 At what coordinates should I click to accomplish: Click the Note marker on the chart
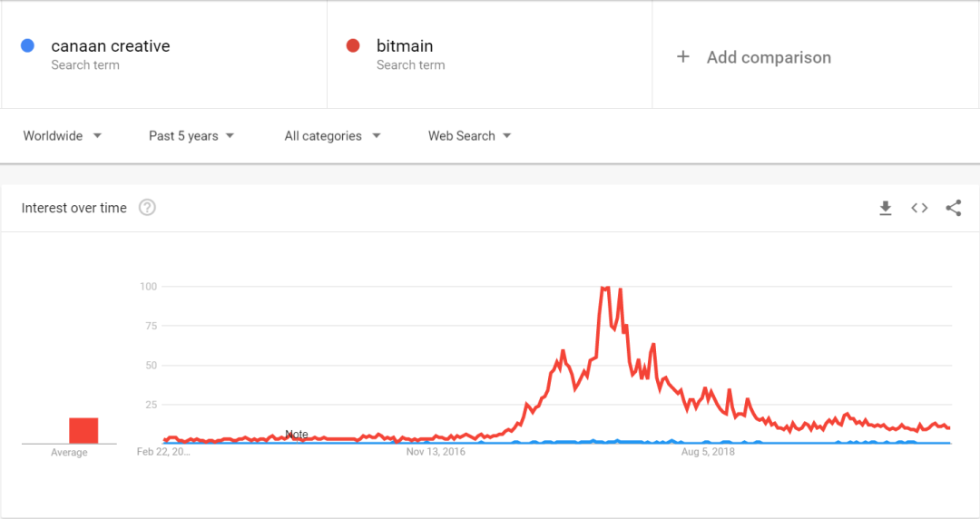pyautogui.click(x=297, y=435)
